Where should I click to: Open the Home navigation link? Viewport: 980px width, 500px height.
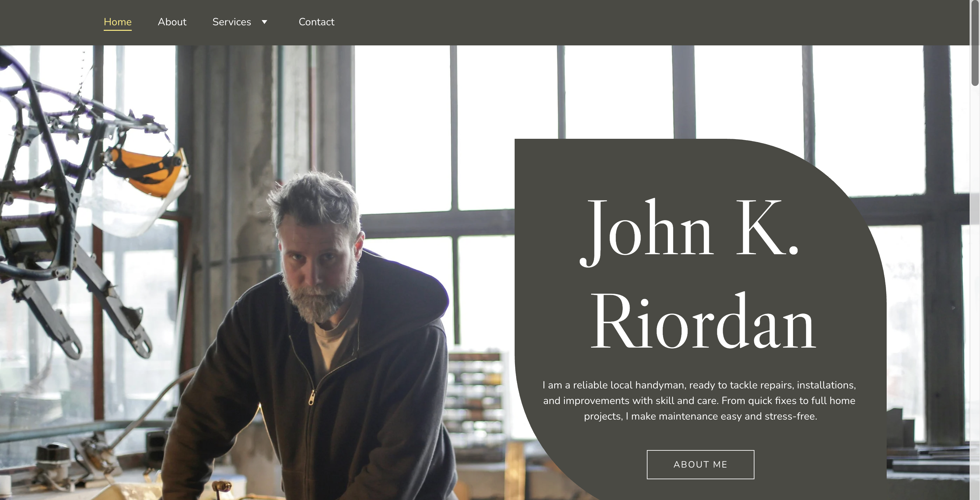click(x=118, y=22)
